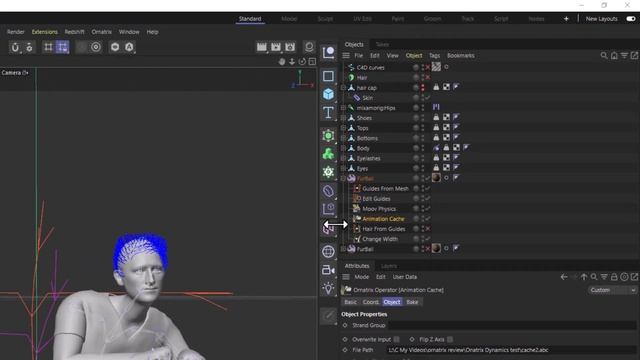Click the viewport pan hand icon
This screenshot has height=360, width=640.
tap(282, 62)
